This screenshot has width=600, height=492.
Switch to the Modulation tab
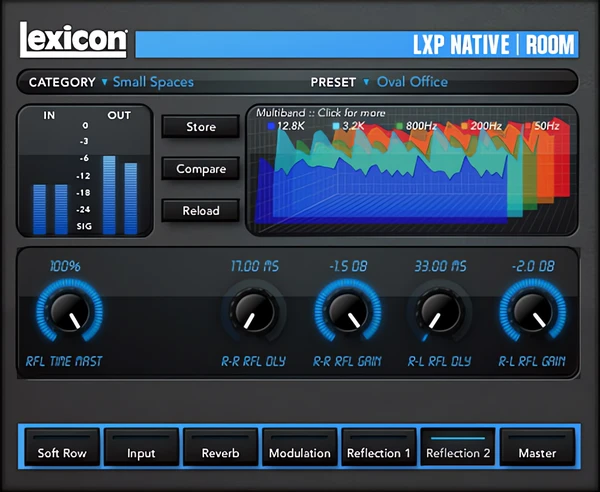coord(300,447)
